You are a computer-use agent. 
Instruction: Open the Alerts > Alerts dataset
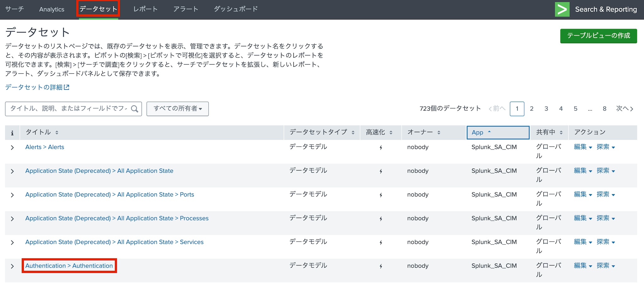tap(45, 147)
